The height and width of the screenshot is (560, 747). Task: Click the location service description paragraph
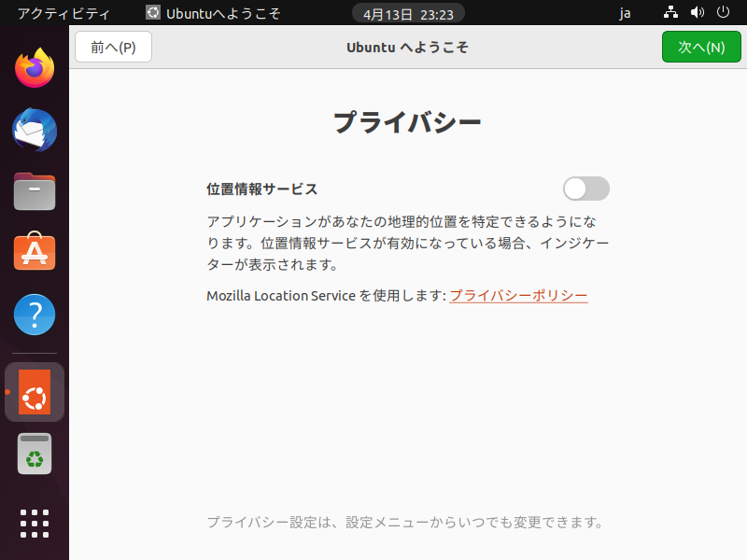408,243
